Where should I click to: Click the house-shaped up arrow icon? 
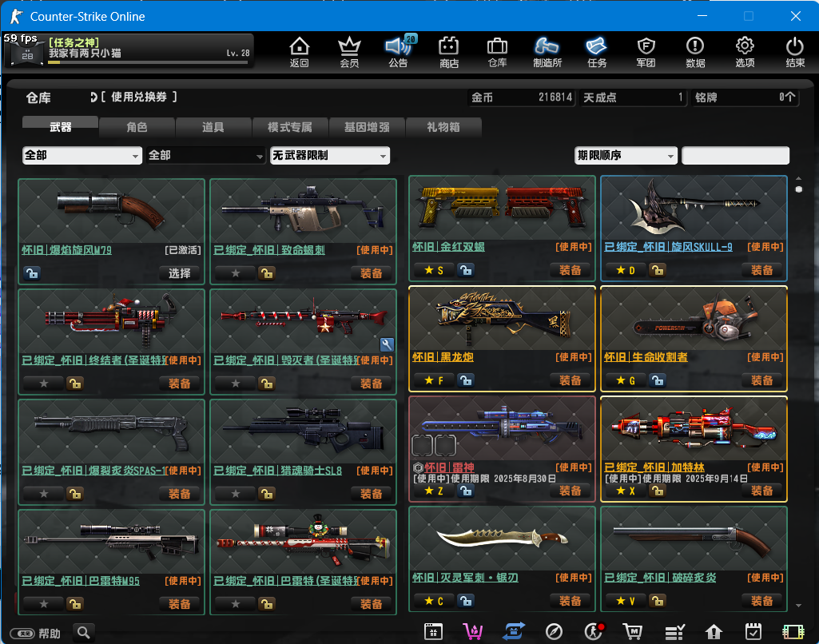click(714, 632)
